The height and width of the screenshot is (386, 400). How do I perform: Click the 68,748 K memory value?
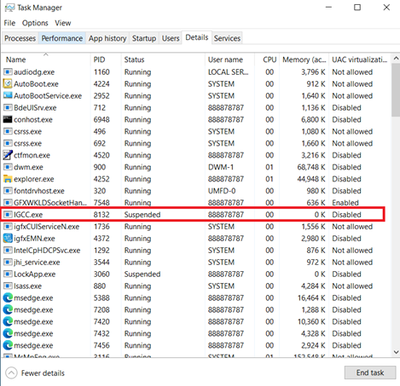(x=311, y=167)
